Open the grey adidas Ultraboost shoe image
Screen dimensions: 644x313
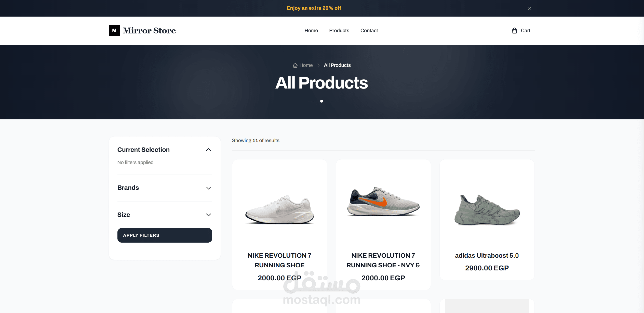pos(487,210)
